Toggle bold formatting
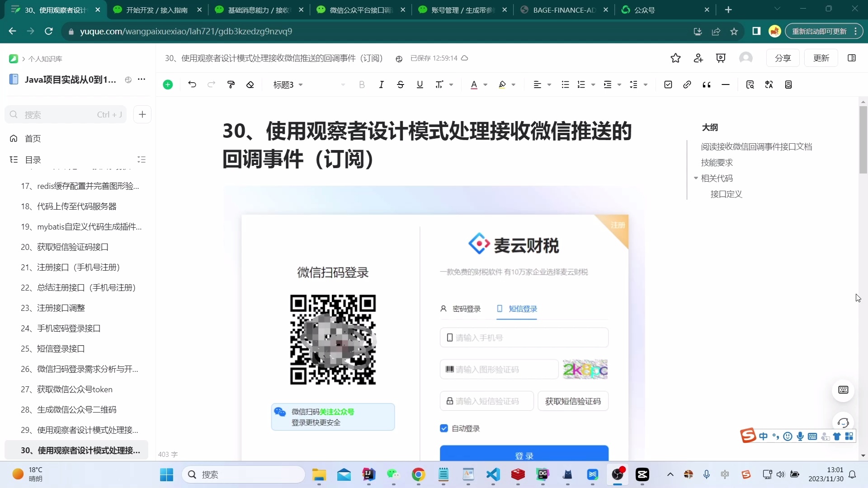Viewport: 868px width, 488px height. [x=362, y=84]
